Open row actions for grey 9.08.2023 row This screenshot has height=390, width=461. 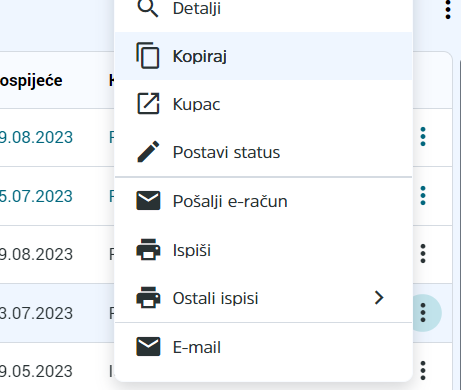tap(423, 254)
